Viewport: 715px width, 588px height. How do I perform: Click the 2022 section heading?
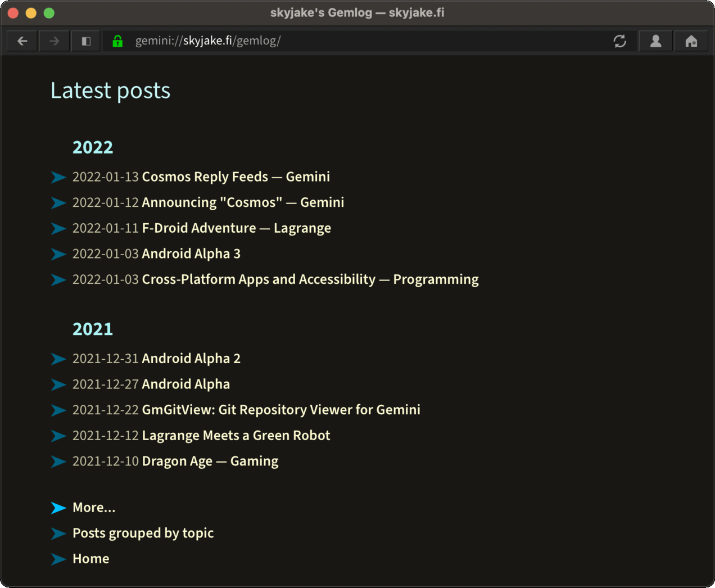[x=93, y=147]
